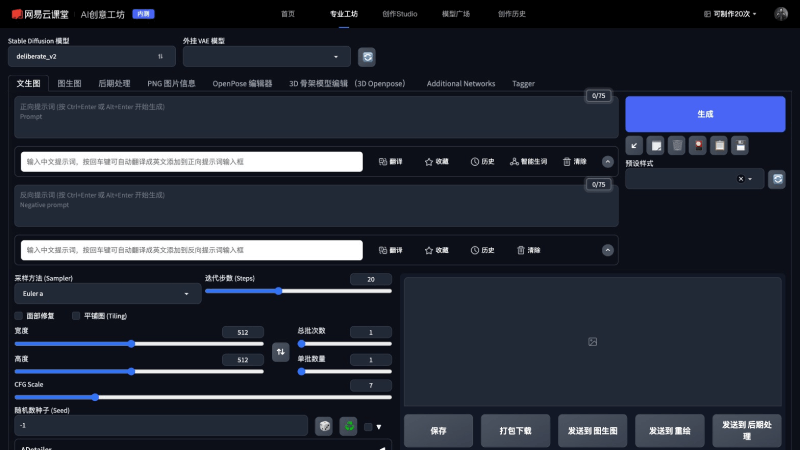This screenshot has height=450, width=800.
Task: Click the trash icon below the 生成 button
Action: (x=677, y=146)
